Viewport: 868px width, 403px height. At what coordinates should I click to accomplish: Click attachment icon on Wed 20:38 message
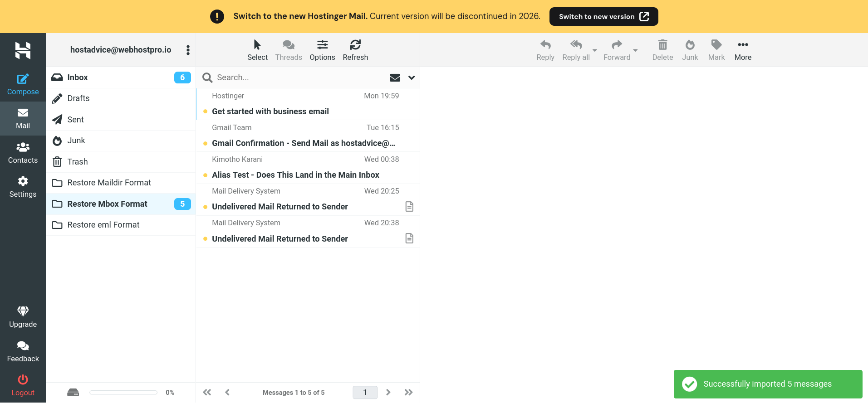coord(409,238)
